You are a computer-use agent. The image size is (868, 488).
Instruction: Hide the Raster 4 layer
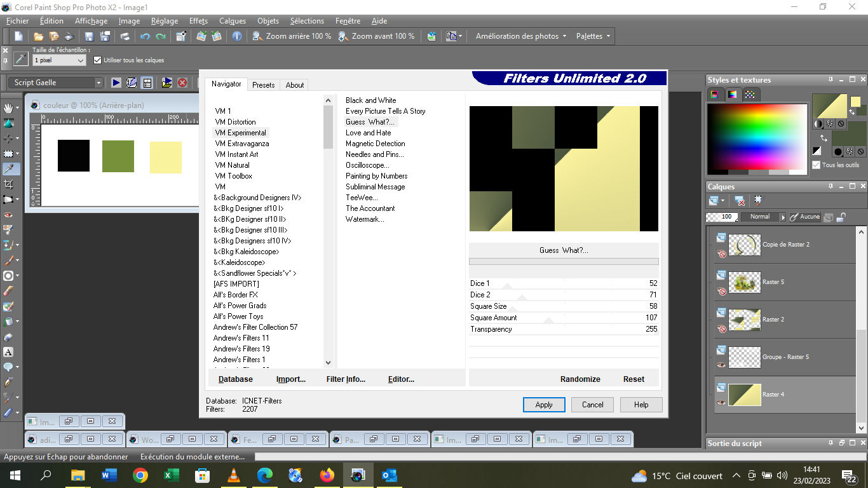(721, 403)
